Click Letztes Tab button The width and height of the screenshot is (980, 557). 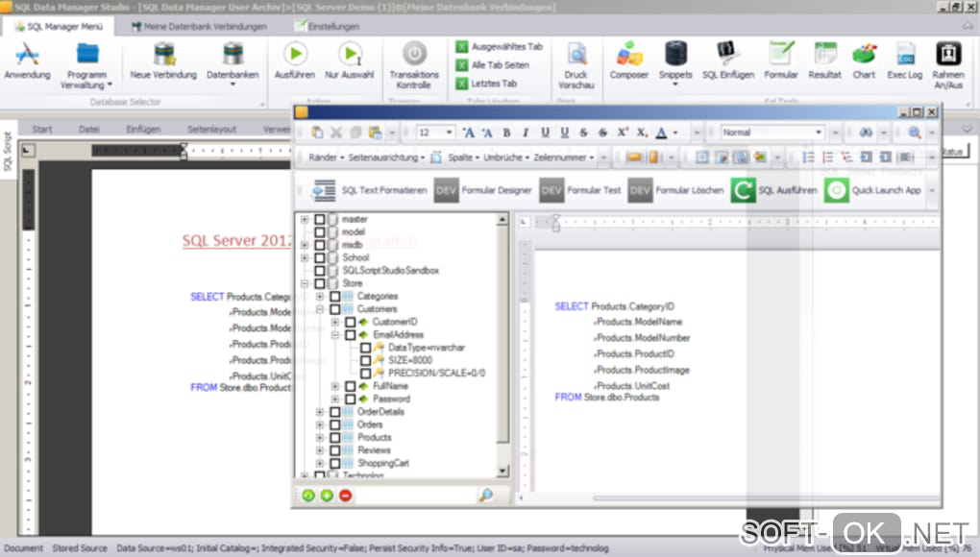[x=486, y=84]
